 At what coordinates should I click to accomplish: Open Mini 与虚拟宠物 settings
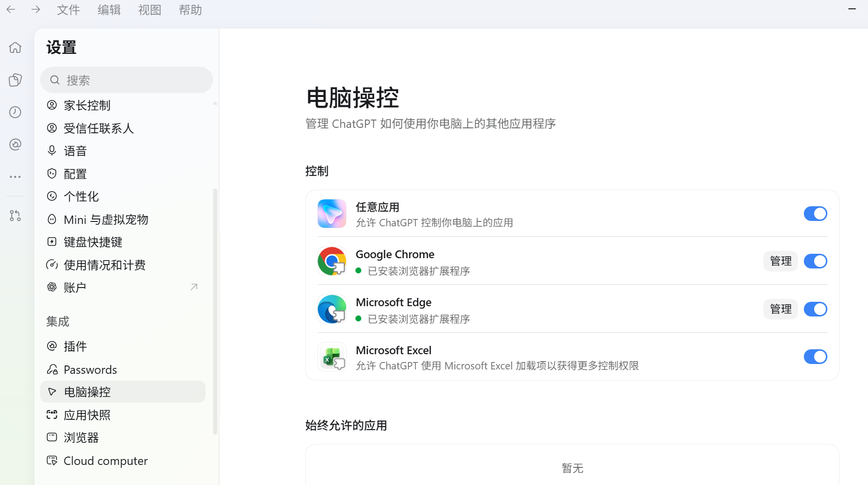coord(123,219)
